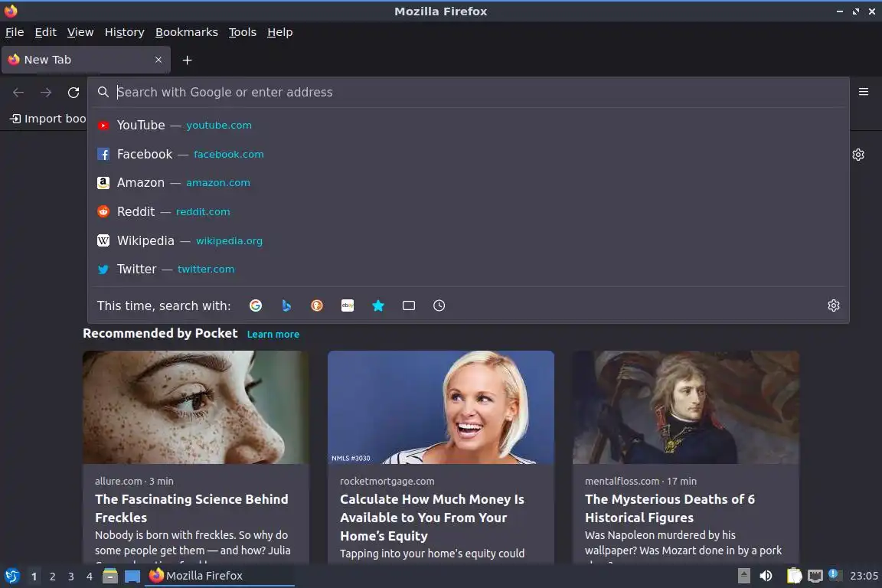Click the show desktop taskbar icon

[x=132, y=577]
